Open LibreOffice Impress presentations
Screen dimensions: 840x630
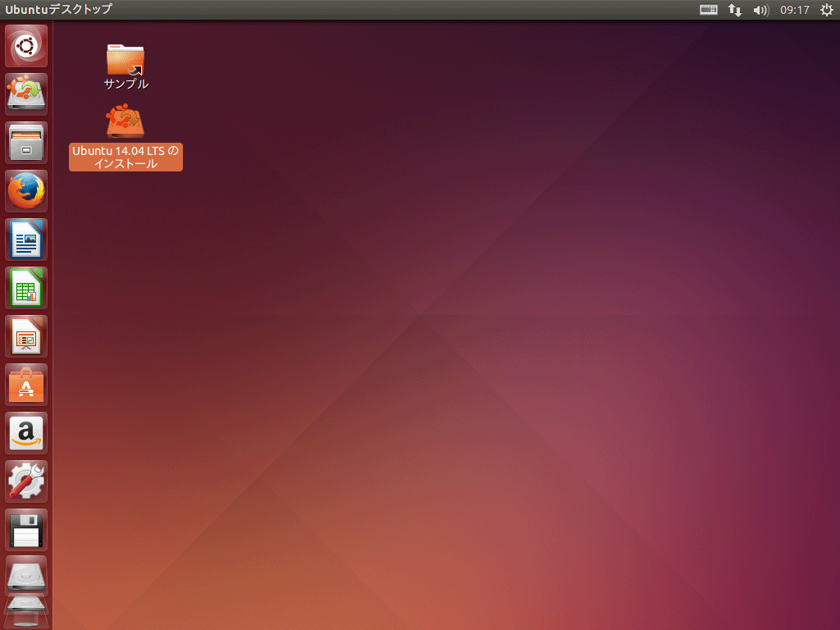click(26, 336)
